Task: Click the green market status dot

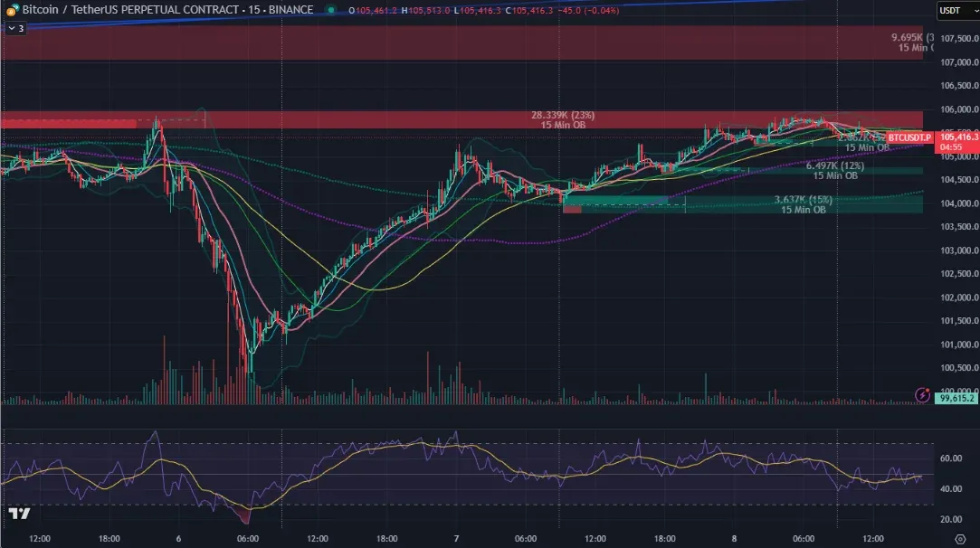Action: coord(331,10)
